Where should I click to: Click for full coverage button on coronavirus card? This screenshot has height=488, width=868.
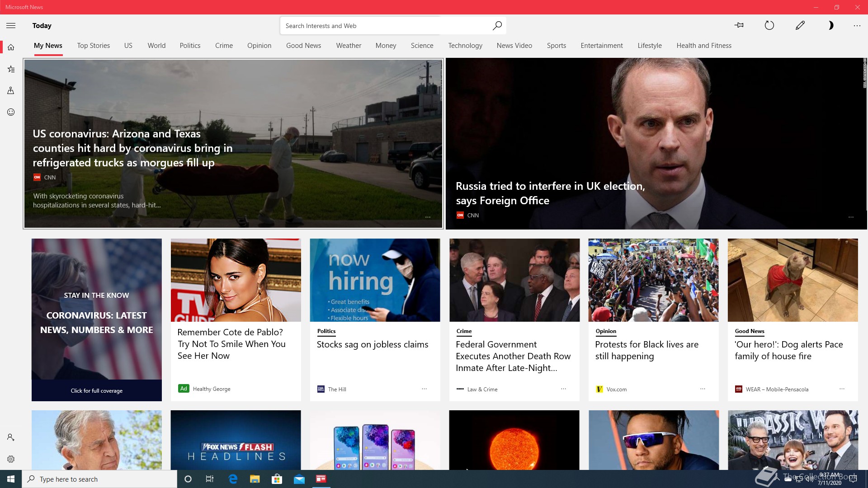[x=96, y=391]
